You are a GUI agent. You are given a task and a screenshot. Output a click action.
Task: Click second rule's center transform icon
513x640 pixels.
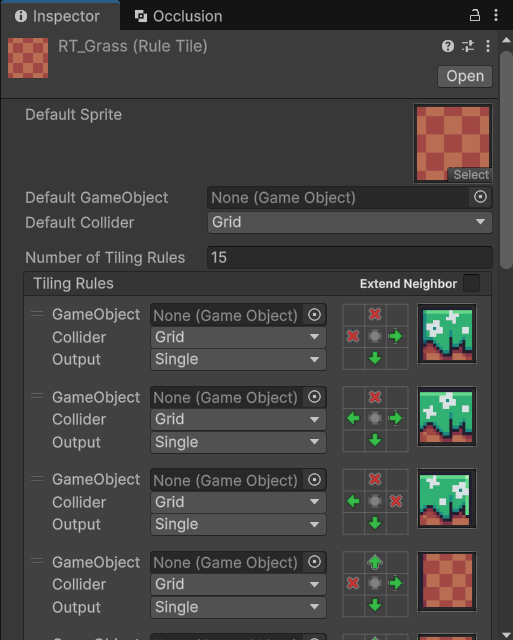click(x=375, y=418)
